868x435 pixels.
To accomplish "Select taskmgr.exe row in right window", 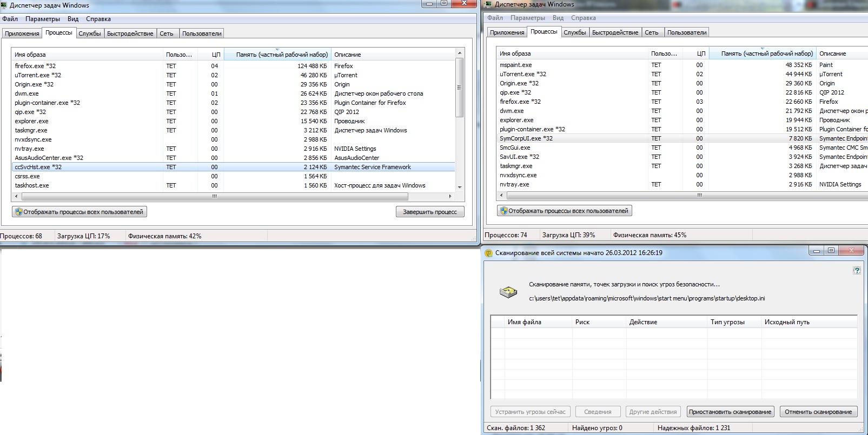I will [x=683, y=166].
